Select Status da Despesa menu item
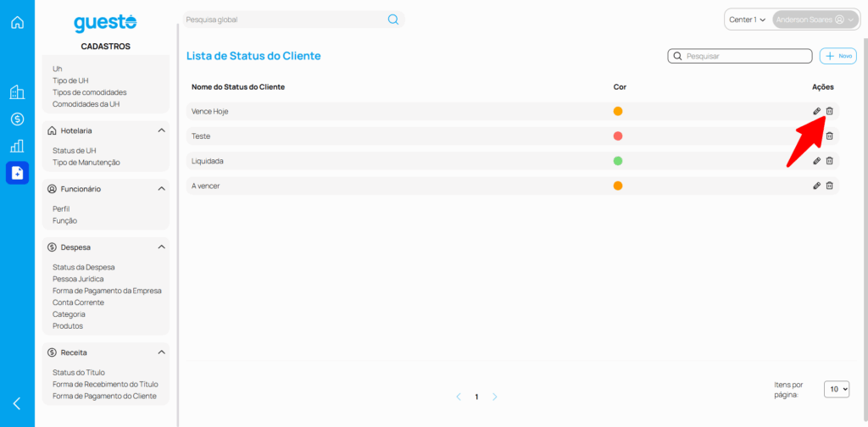The height and width of the screenshot is (427, 868). 83,267
